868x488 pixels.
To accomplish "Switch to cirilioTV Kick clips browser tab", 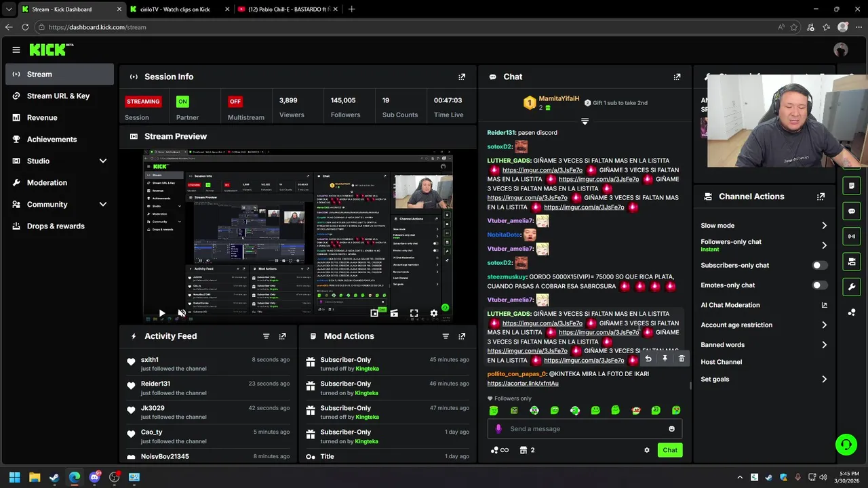I will tap(179, 9).
